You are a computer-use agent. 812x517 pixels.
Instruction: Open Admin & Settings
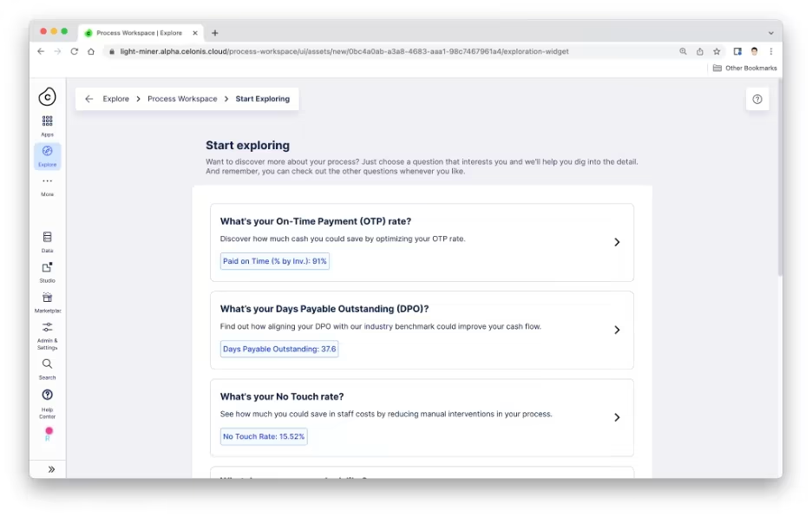(47, 336)
